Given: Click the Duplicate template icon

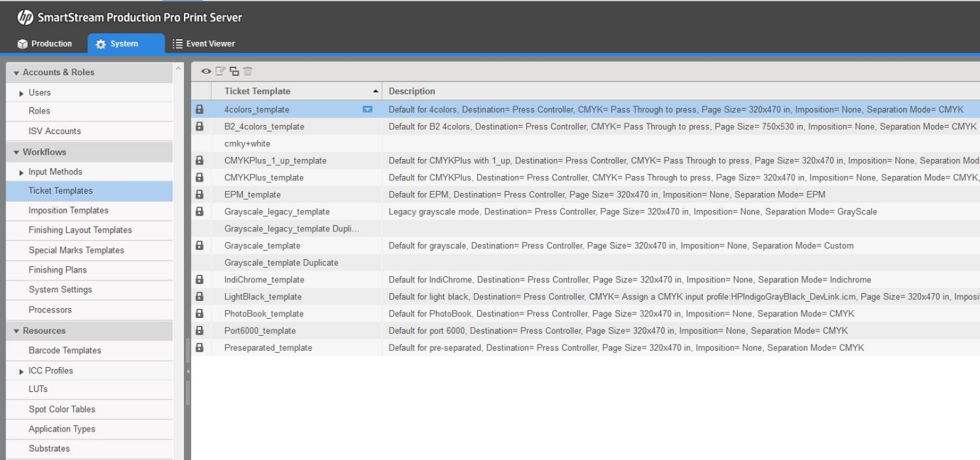Looking at the screenshot, I should tap(234, 71).
